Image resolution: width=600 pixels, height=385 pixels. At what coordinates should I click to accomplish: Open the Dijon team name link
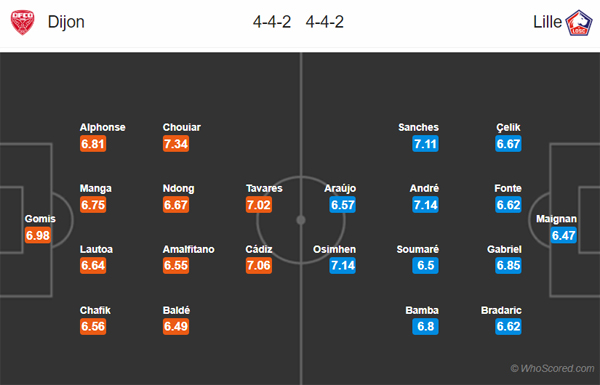[x=66, y=22]
